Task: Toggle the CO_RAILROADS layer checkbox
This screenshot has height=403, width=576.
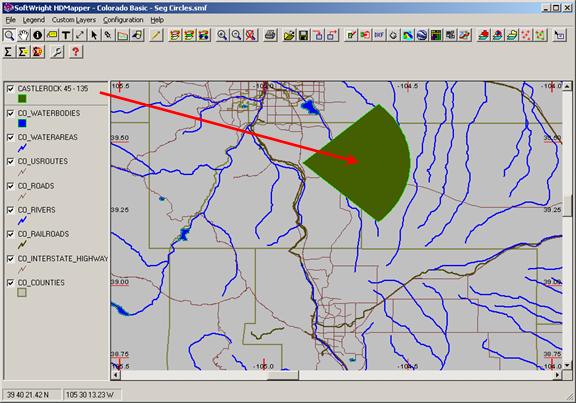Action: point(11,234)
